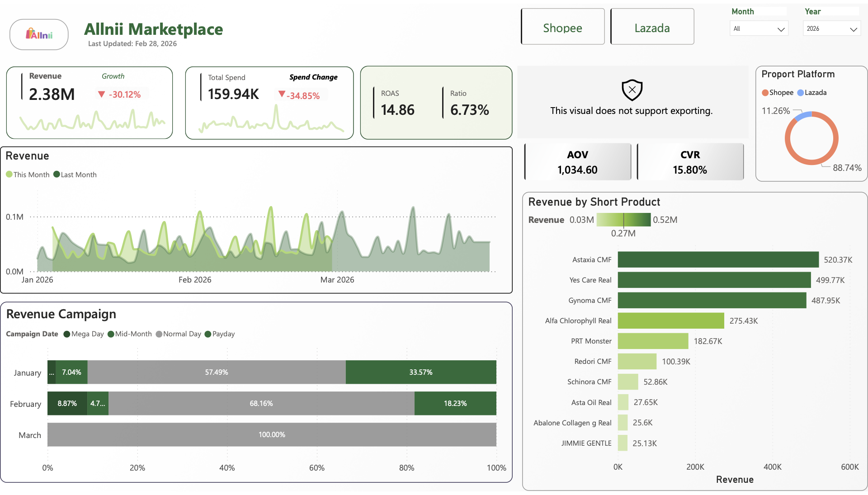Click the CVR 15.80% card
This screenshot has width=868, height=495.
coord(690,162)
